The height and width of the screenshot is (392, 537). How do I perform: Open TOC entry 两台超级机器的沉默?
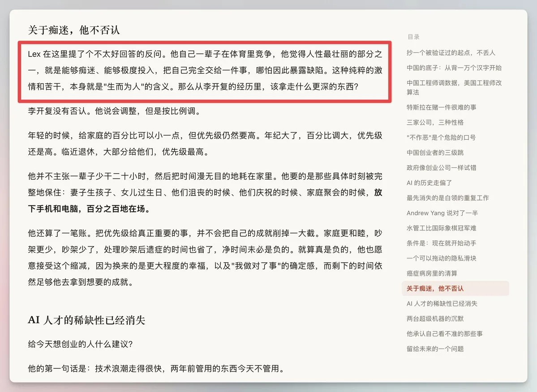435,319
